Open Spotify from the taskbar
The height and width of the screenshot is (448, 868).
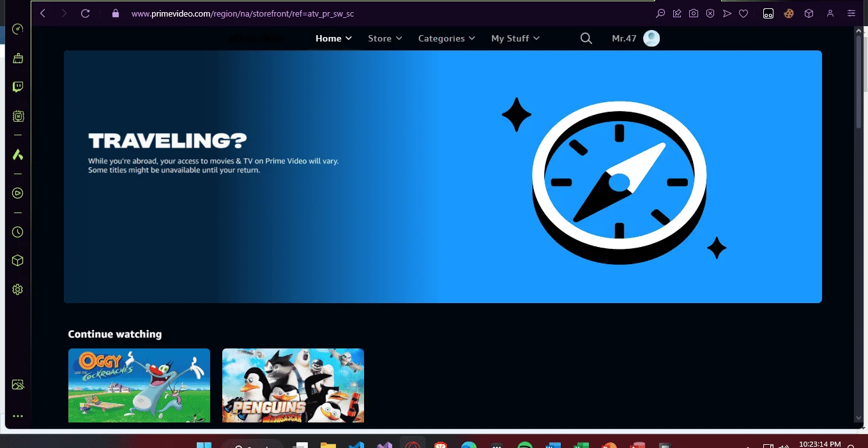[x=524, y=445]
